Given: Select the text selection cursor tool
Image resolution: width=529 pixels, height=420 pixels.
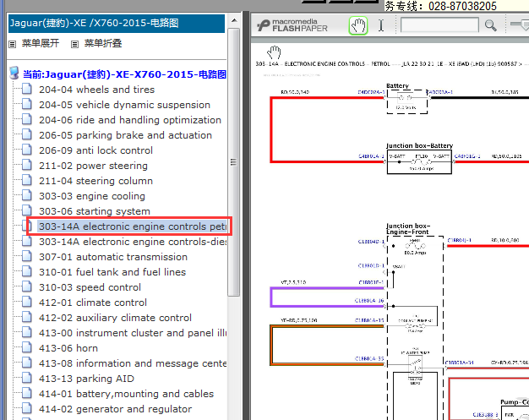Looking at the screenshot, I should tap(380, 25).
